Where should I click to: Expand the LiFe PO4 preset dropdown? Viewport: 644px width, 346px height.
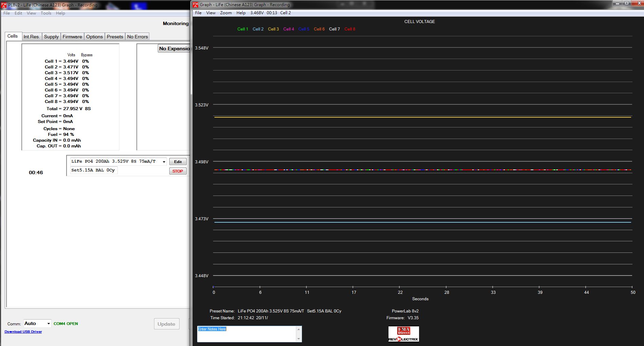[164, 162]
